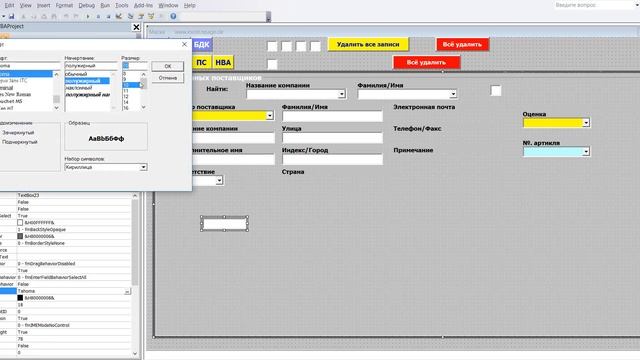
Task: Select red Всё удалить button beside Удалить все записи
Action: coord(462,44)
